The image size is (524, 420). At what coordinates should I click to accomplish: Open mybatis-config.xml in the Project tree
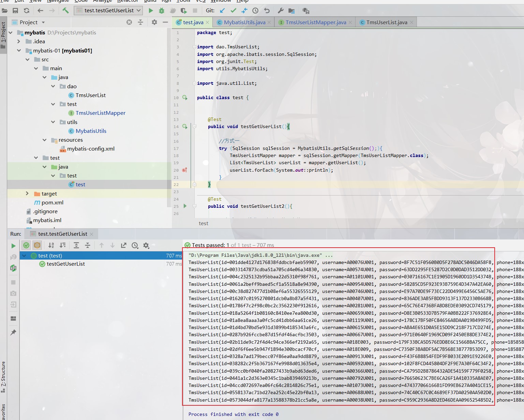coord(91,149)
